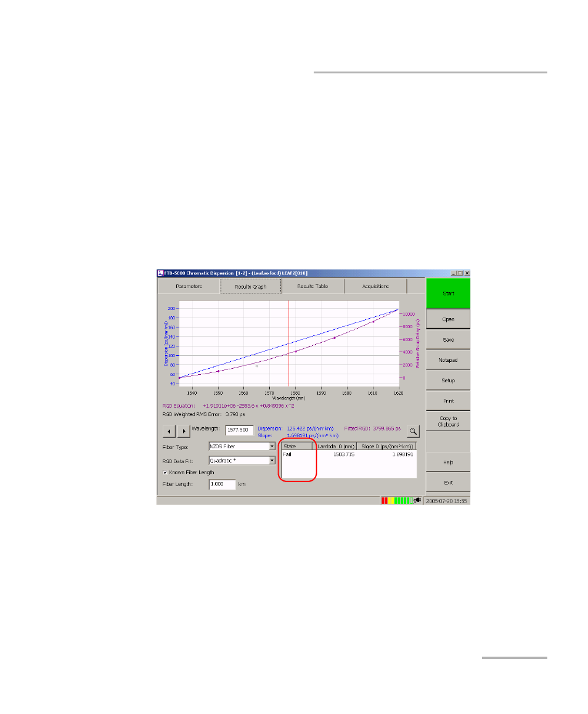Viewport: 588px width, 714px height.
Task: Click the Slope 0 column header
Action: point(386,446)
